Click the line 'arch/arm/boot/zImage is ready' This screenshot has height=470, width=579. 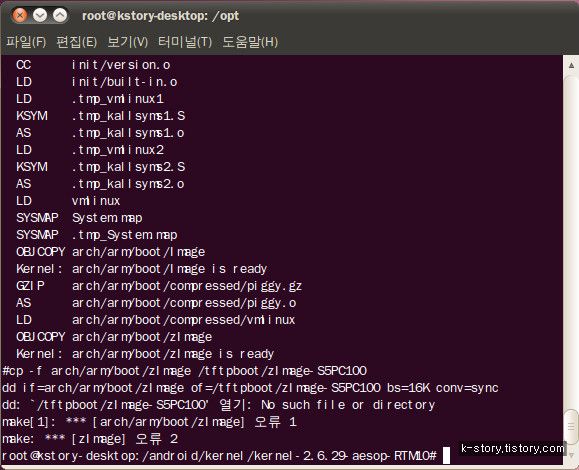173,354
